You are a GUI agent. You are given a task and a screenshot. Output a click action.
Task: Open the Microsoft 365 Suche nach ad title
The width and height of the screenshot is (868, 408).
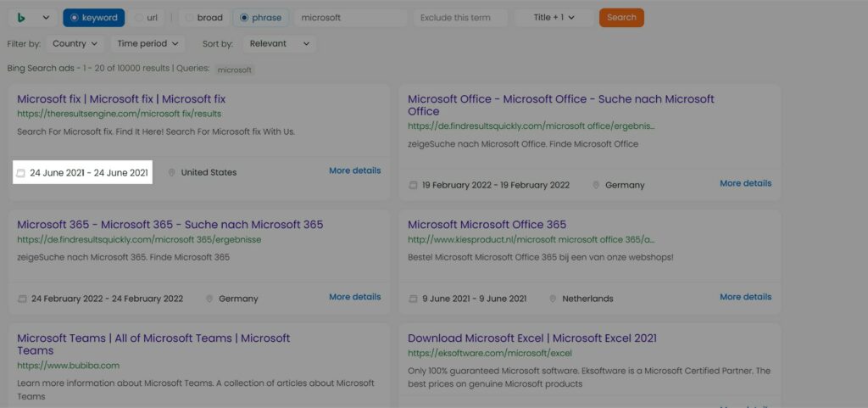tap(170, 225)
